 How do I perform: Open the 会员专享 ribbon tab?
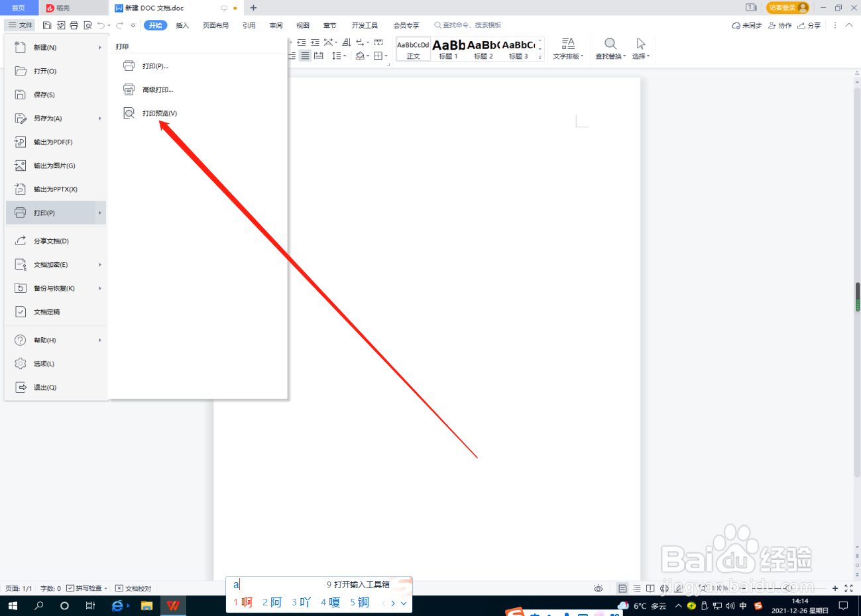(406, 25)
